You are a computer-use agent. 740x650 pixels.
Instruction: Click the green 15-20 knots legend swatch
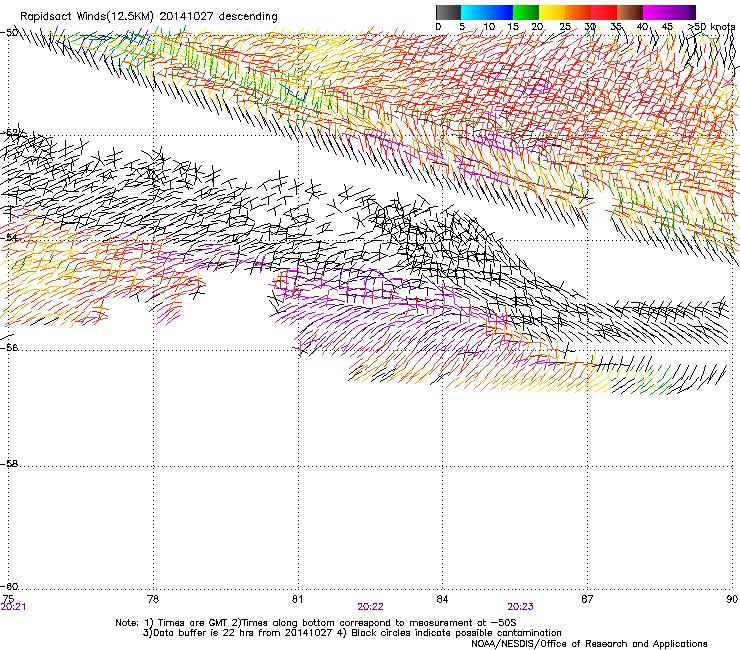(x=526, y=12)
